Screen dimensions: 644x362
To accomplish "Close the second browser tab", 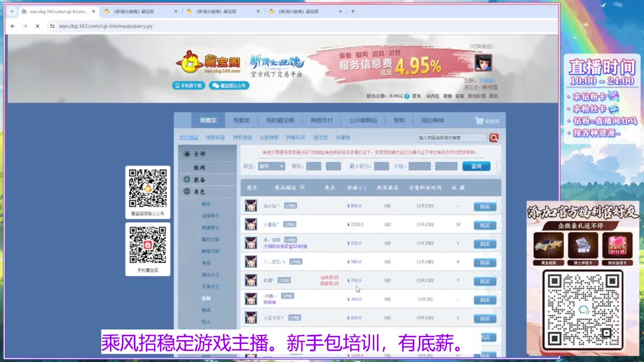I will click(x=176, y=11).
